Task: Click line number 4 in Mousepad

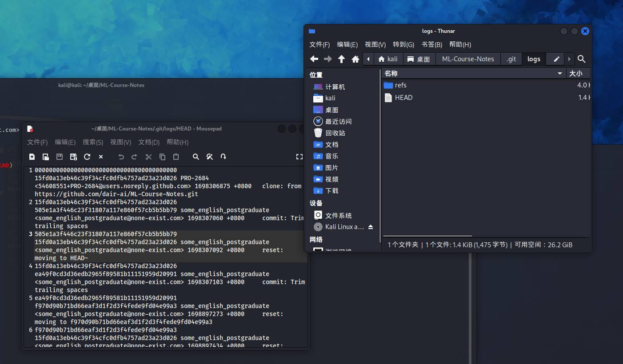Action: 31,266
